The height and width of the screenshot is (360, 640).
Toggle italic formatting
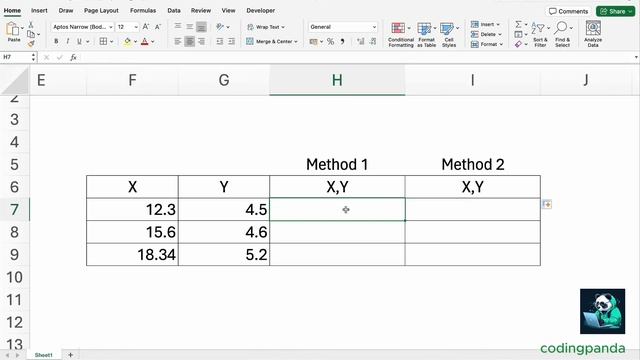click(68, 41)
